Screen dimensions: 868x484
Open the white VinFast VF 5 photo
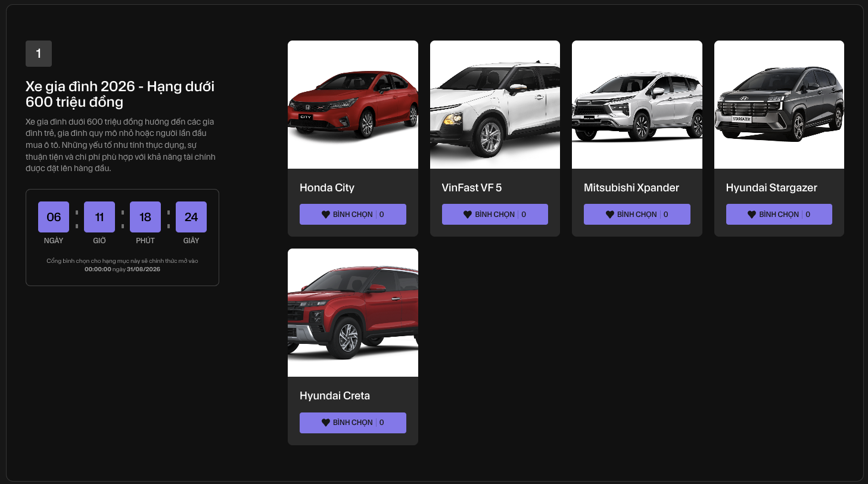tap(495, 105)
